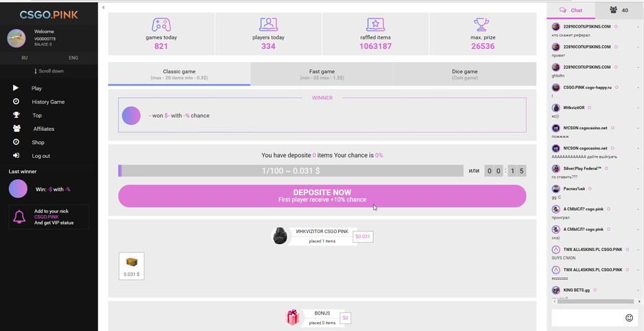
Task: Click the Top trophy icon
Action: 16,115
